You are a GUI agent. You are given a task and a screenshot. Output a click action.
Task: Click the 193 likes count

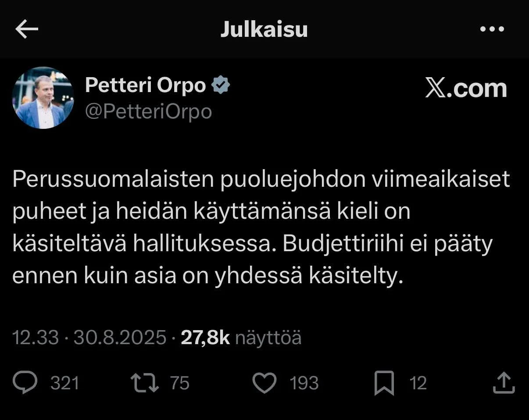304,383
